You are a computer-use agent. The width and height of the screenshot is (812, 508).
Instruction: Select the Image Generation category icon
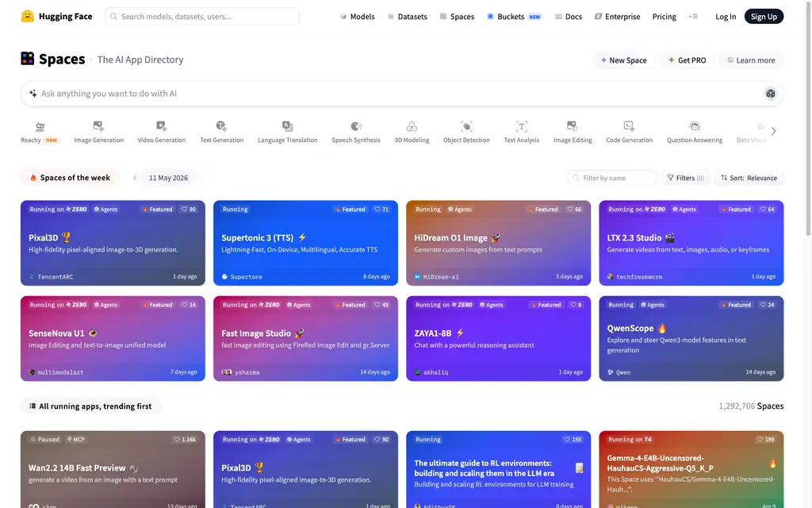98,126
